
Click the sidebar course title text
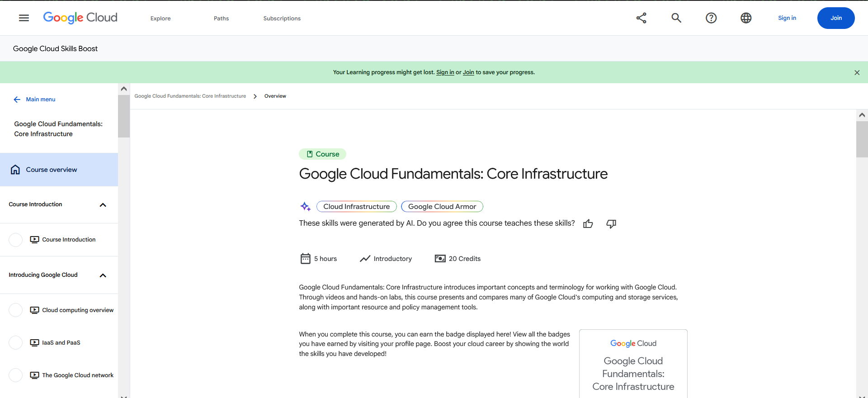coord(58,129)
